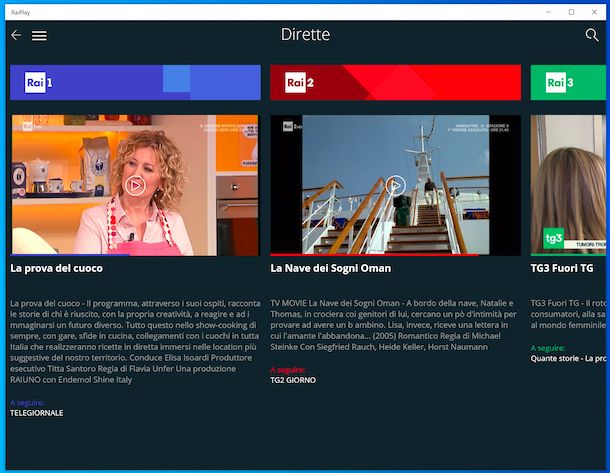Open the TG3 Fuori TG thumbnail
The width and height of the screenshot is (610, 473).
click(x=568, y=185)
